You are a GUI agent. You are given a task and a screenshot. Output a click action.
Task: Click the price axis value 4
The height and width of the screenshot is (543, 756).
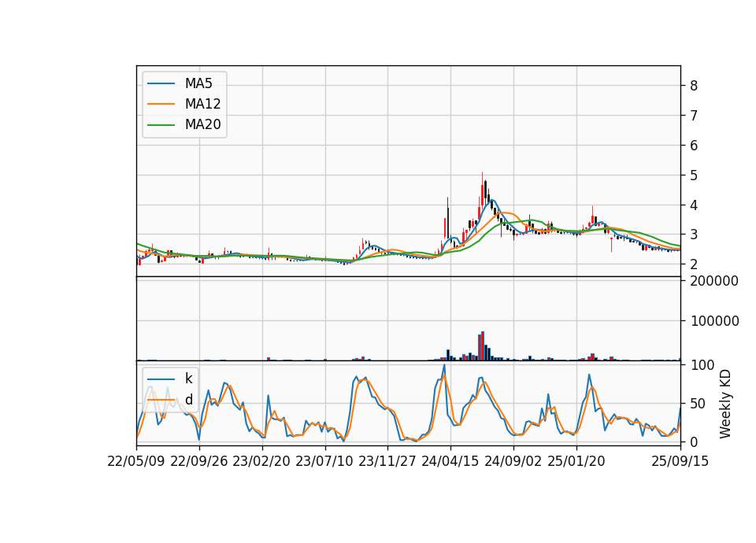click(694, 205)
